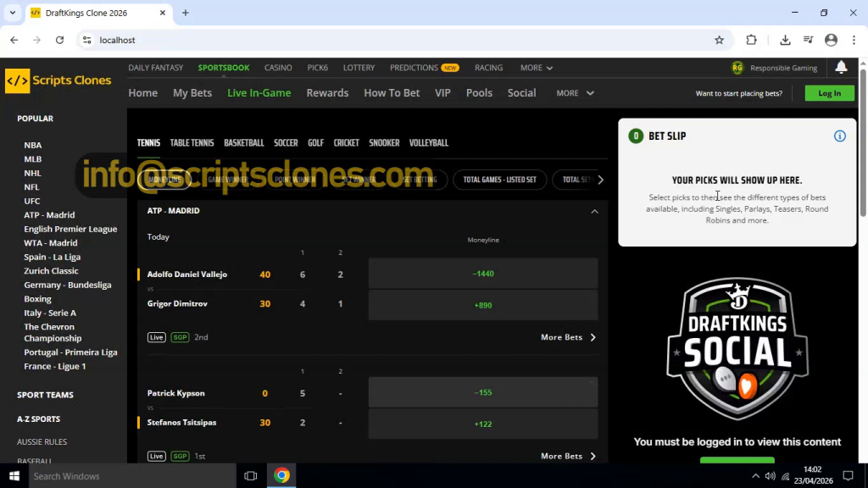Switch to the Table Tennis tab
868x488 pixels.
click(192, 142)
